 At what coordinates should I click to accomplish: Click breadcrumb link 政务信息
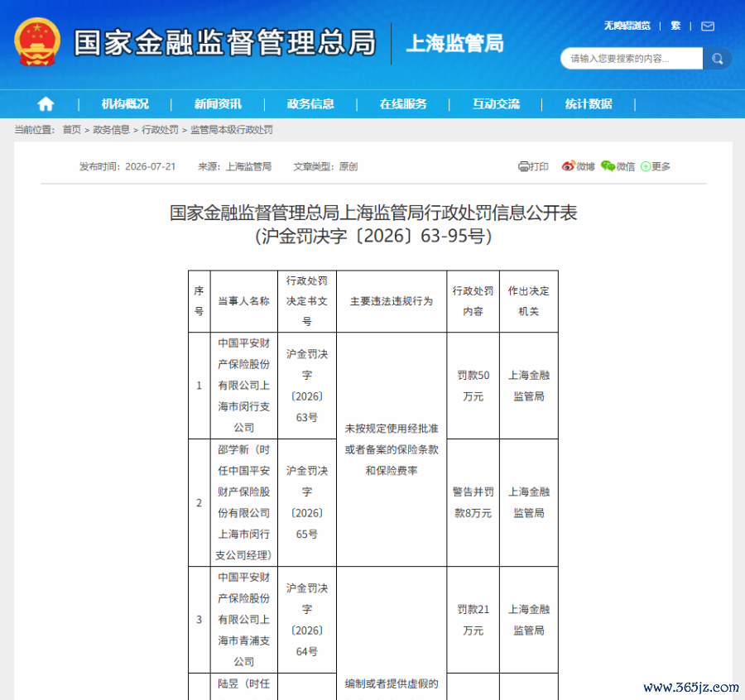point(111,130)
